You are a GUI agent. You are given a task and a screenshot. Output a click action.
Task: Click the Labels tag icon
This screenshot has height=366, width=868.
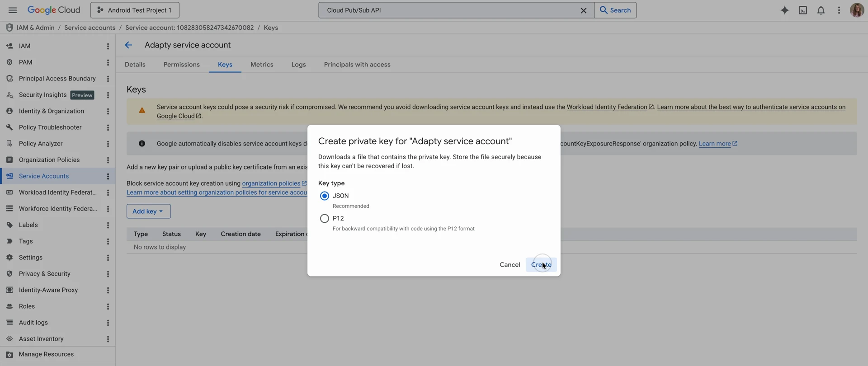[9, 225]
